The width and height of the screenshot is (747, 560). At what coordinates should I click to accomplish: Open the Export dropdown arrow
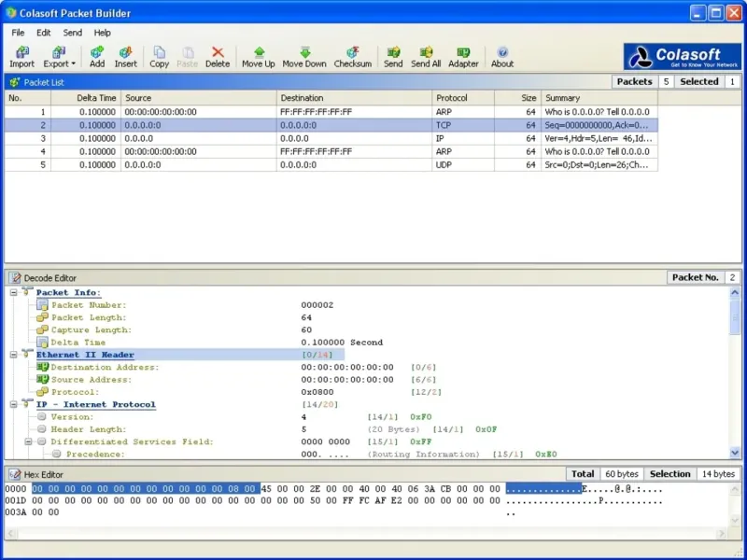click(74, 64)
